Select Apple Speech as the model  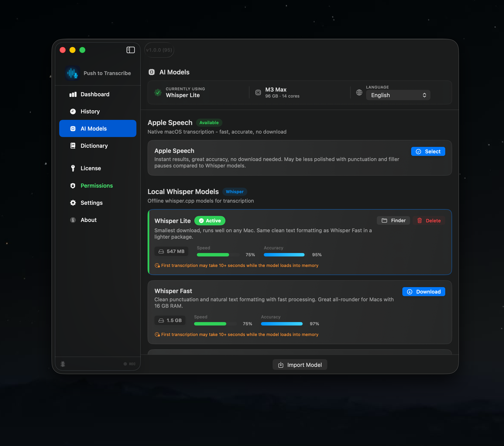pos(428,151)
